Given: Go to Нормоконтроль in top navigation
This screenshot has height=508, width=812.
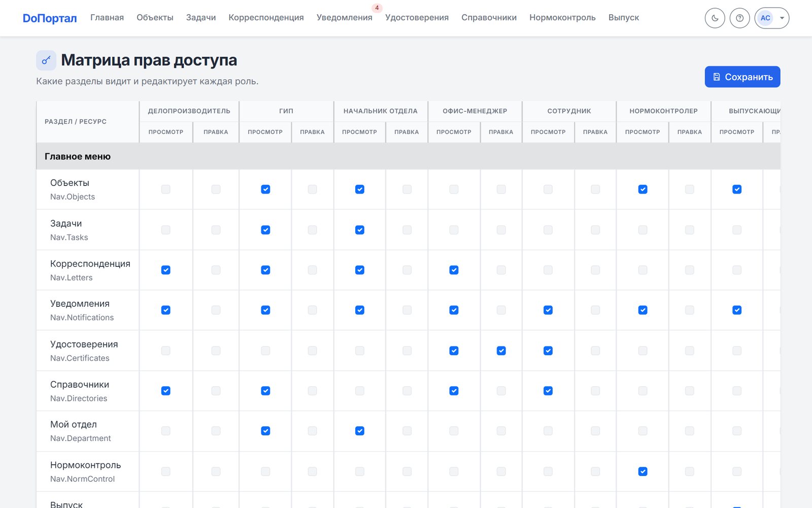Looking at the screenshot, I should click(562, 18).
